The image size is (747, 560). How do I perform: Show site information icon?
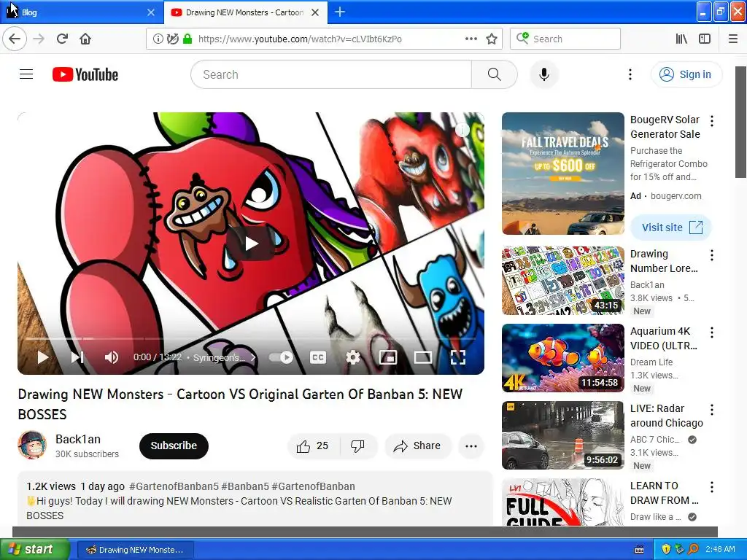[x=158, y=39]
